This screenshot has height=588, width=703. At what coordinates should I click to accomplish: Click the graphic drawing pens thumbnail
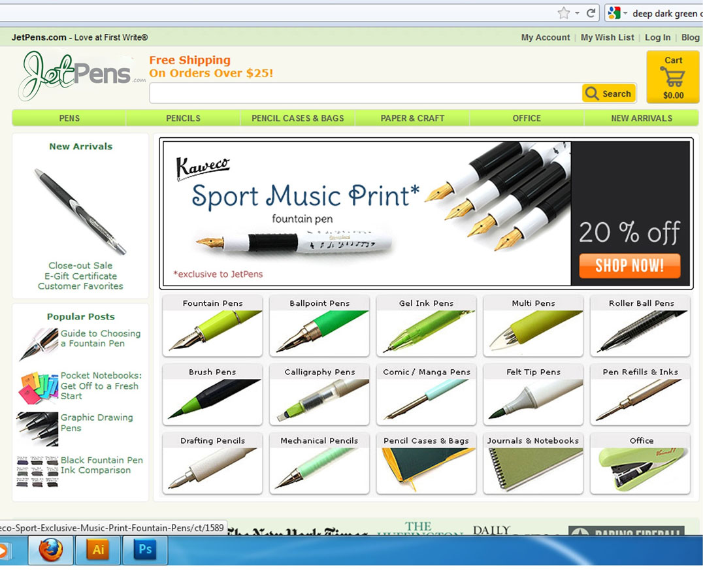pos(38,429)
